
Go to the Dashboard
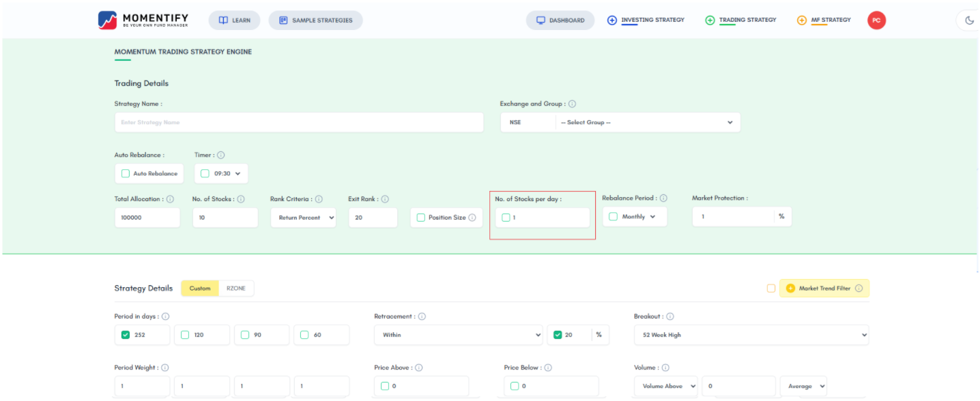[560, 20]
